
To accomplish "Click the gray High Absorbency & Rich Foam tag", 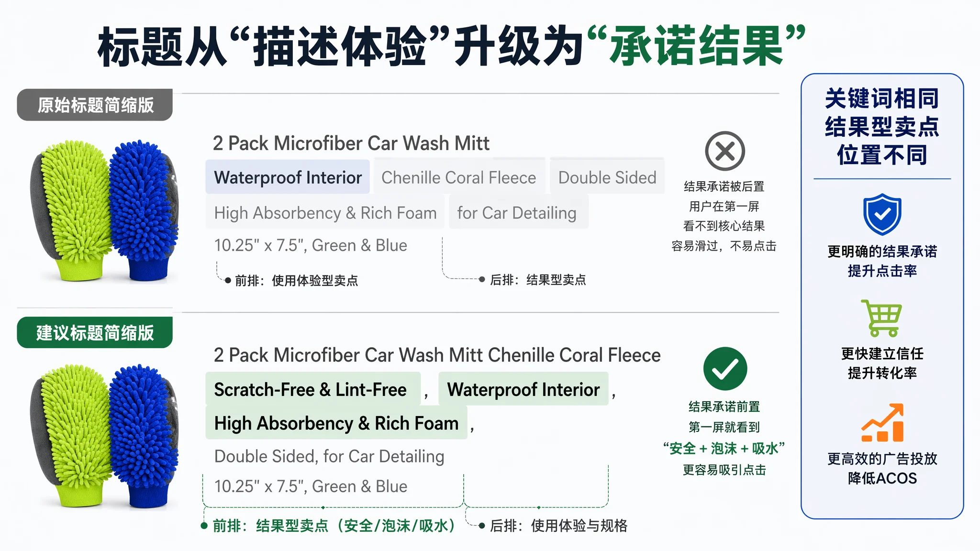I will click(325, 213).
